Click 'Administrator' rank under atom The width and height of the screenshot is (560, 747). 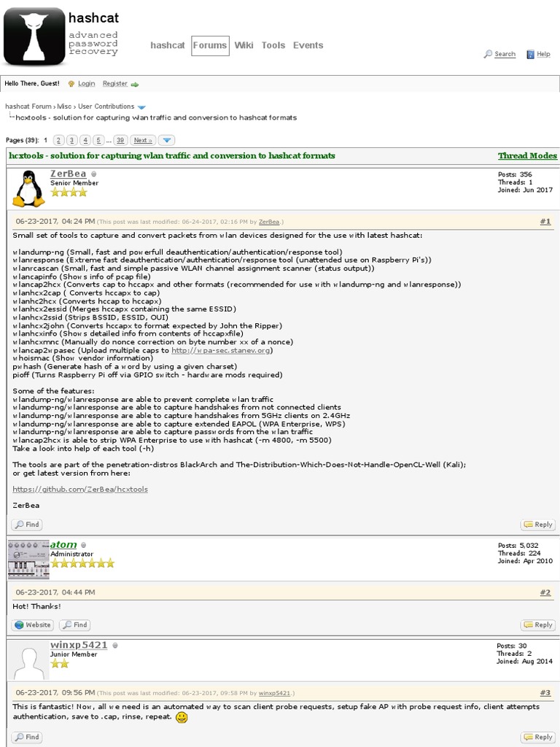point(72,554)
